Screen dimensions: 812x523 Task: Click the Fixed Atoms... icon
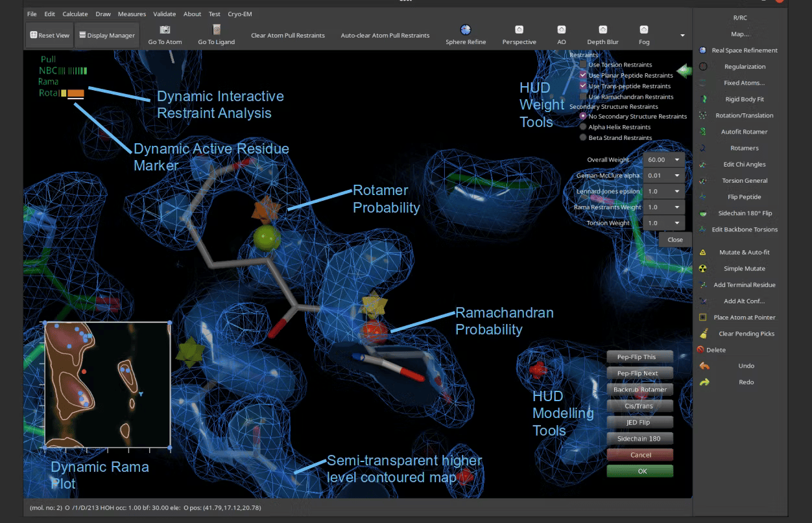pos(702,83)
